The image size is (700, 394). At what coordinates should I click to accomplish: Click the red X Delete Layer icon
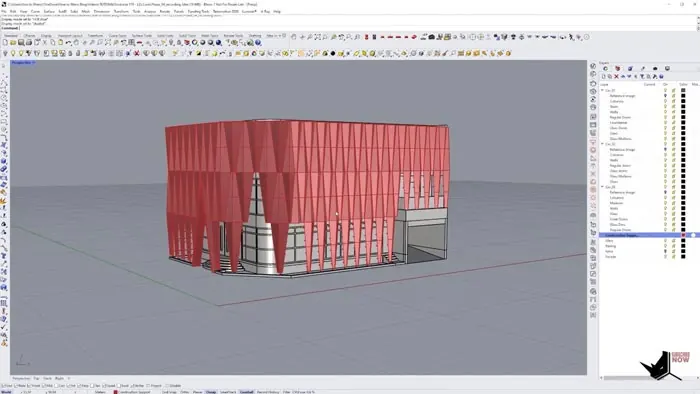tap(616, 76)
